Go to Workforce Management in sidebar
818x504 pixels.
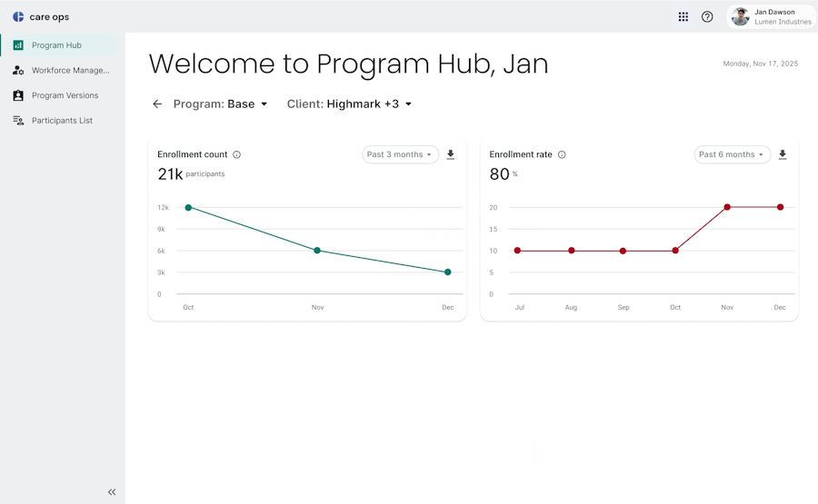click(70, 70)
